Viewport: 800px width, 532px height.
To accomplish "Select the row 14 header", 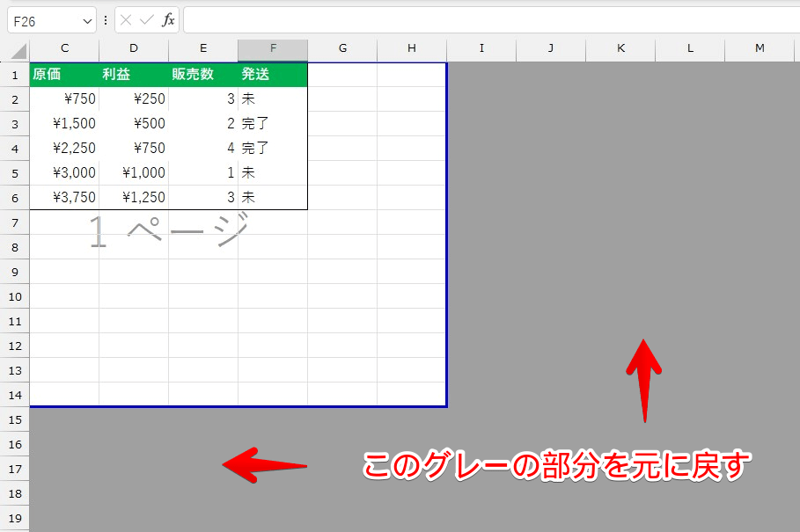I will [14, 395].
